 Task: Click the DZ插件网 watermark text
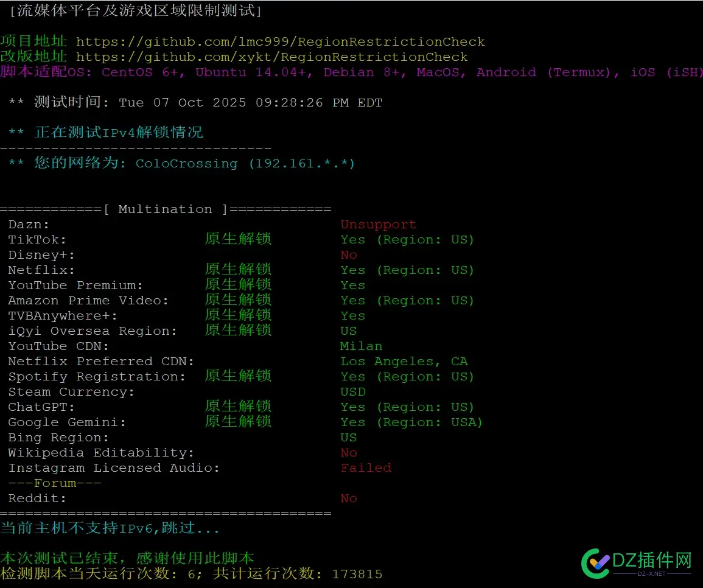651,560
